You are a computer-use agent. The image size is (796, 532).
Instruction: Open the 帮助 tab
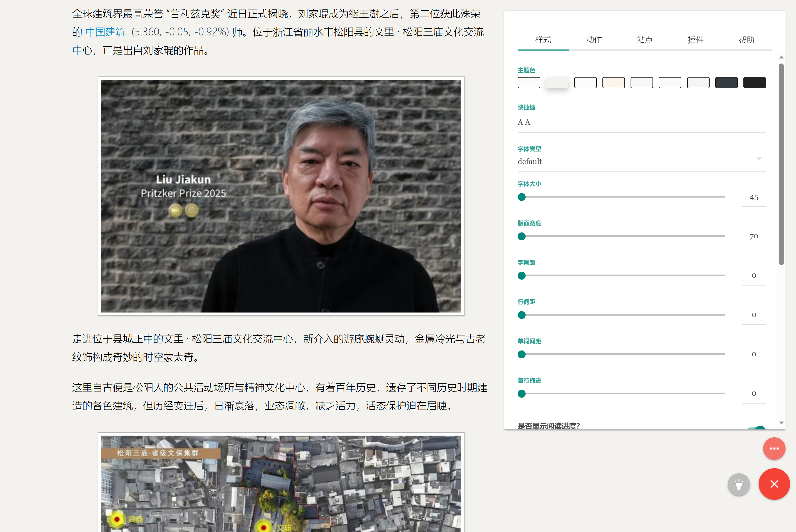click(746, 40)
